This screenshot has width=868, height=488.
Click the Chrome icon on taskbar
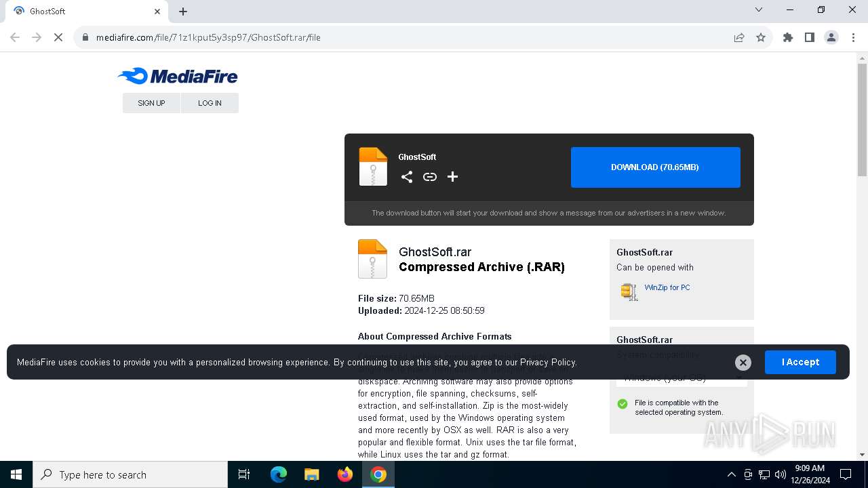pos(378,474)
